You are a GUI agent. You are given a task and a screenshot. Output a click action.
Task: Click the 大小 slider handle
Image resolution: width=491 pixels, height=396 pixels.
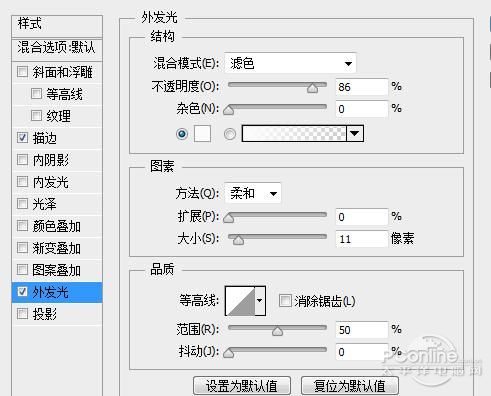(238, 240)
